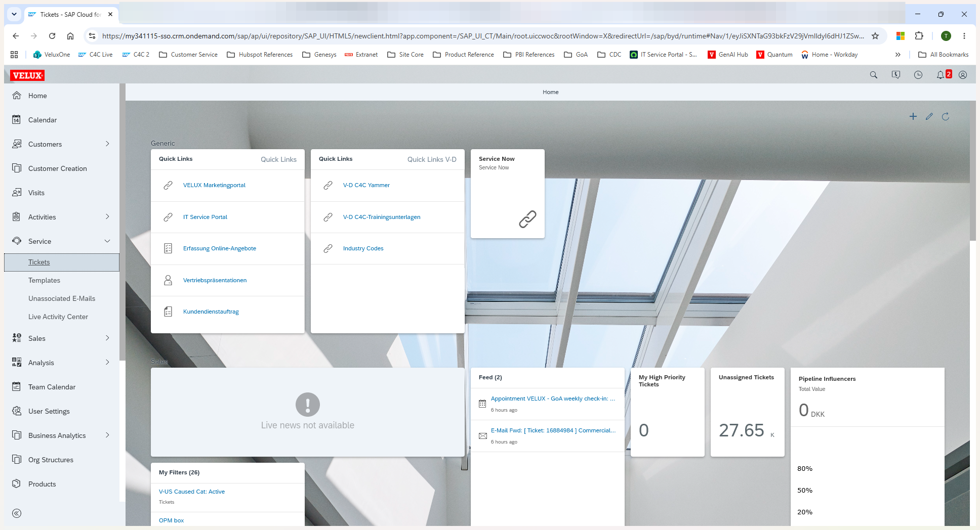
Task: Open Live Activity Center menu item
Action: [x=58, y=317]
